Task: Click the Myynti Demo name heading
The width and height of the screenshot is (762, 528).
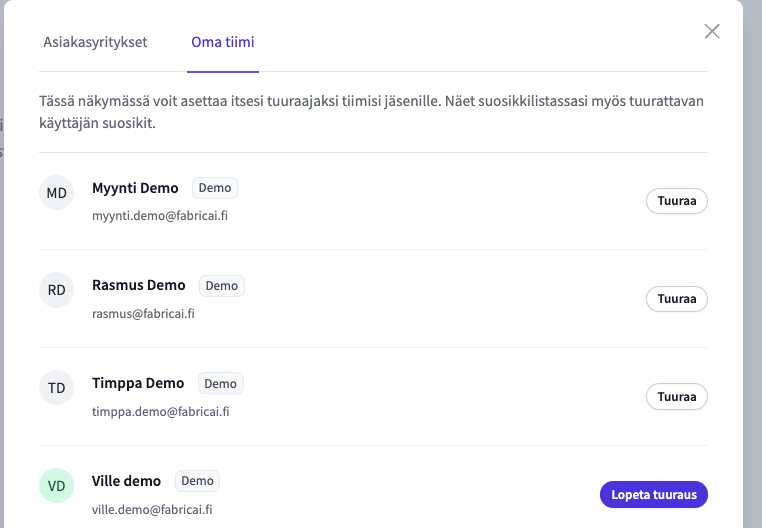Action: 135,188
